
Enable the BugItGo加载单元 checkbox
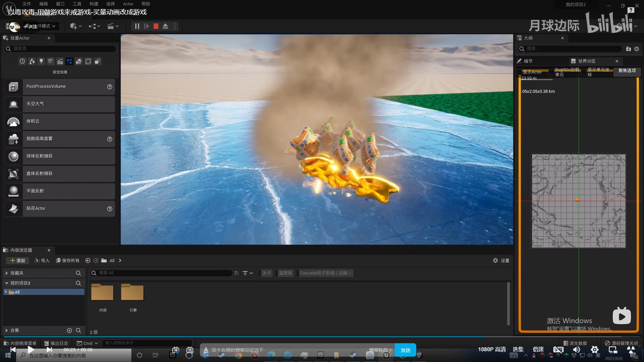[x=551, y=72]
